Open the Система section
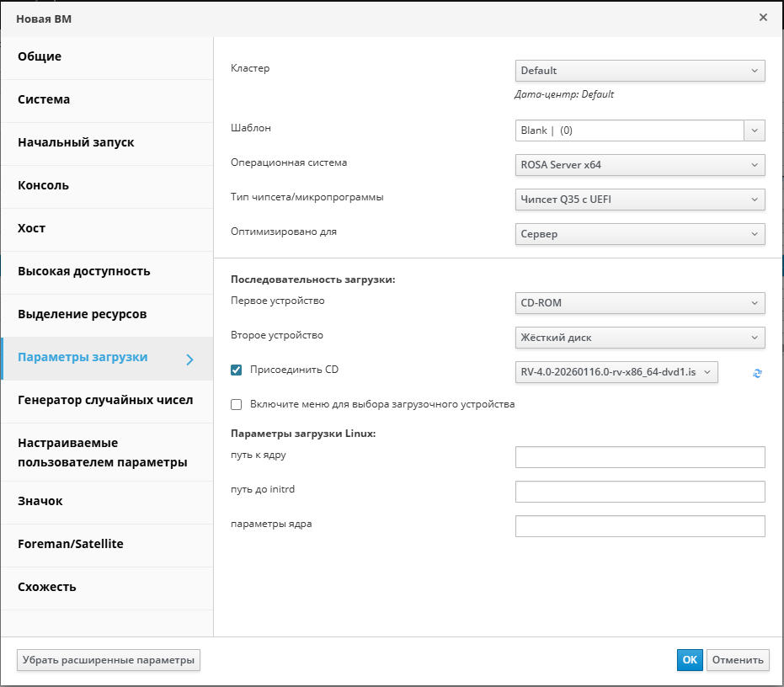 (107, 99)
